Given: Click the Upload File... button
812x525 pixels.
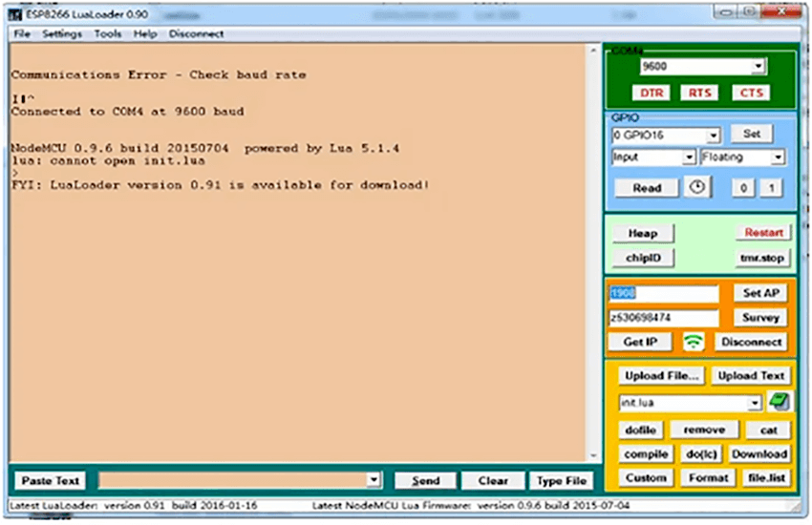Looking at the screenshot, I should (661, 375).
